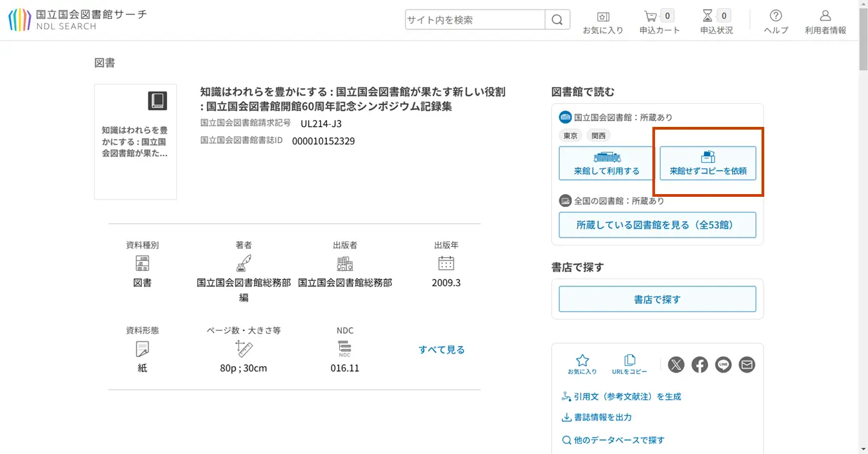This screenshot has height=454, width=868.
Task: Share on Facebook icon
Action: (700, 364)
